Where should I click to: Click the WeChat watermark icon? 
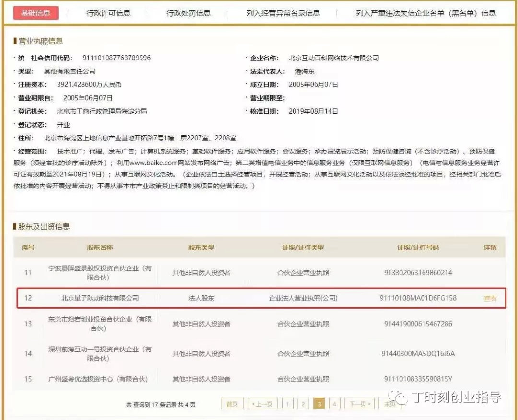pos(400,397)
